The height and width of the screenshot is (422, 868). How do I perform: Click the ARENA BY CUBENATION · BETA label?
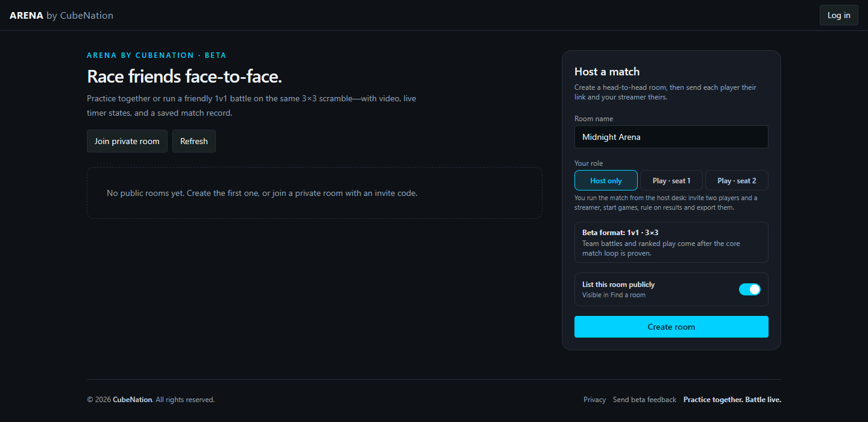click(157, 55)
